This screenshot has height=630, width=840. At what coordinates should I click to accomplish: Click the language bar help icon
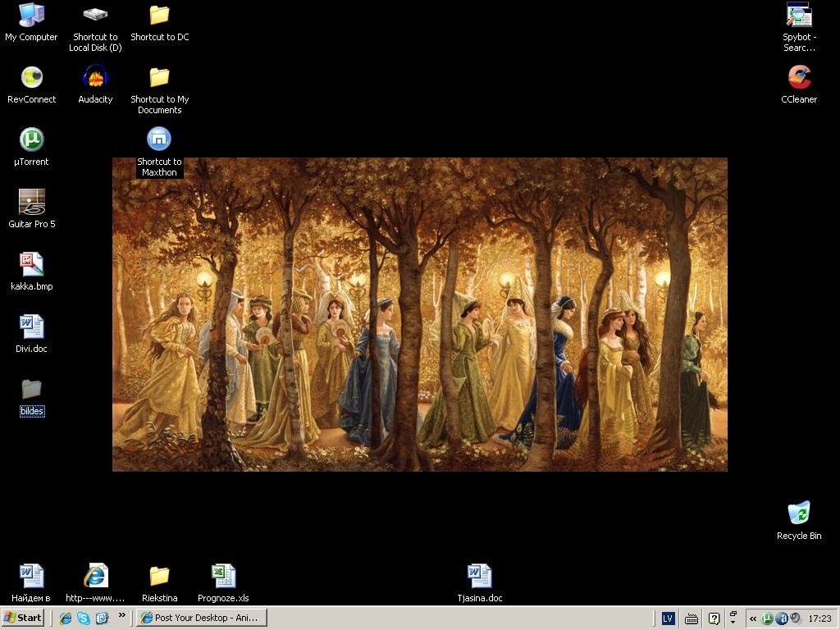(x=714, y=619)
